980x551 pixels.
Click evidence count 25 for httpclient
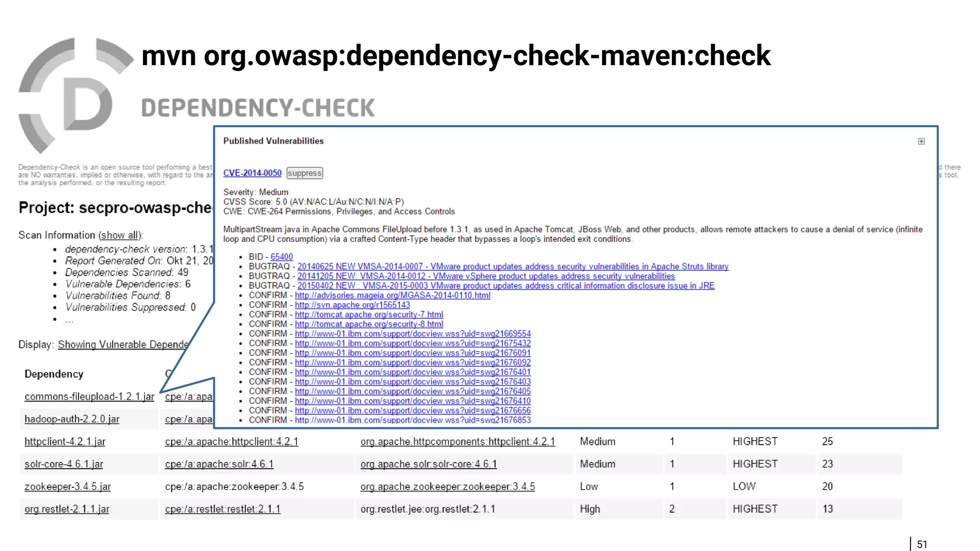click(827, 441)
